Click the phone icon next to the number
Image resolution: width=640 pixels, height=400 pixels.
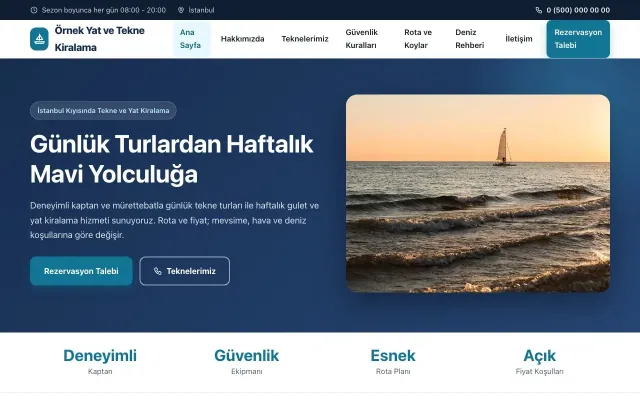(539, 10)
